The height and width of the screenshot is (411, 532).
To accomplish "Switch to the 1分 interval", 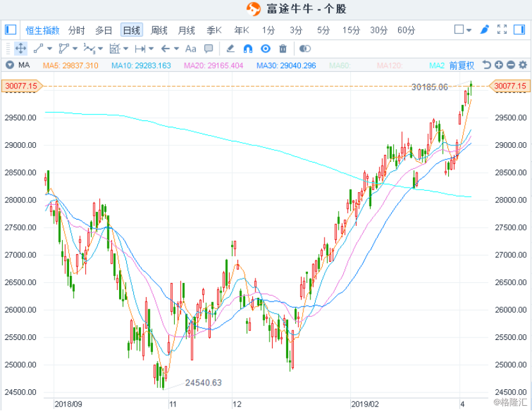I will [268, 31].
